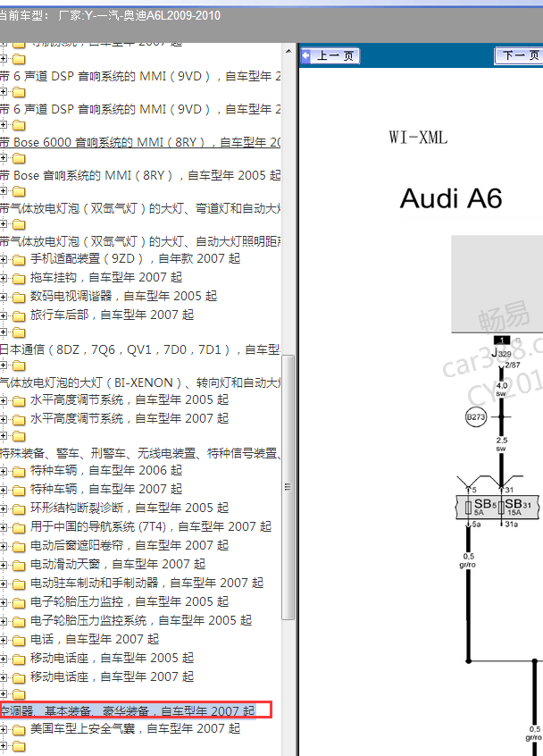Click folder icon of 移动电话座 2007

(x=19, y=678)
